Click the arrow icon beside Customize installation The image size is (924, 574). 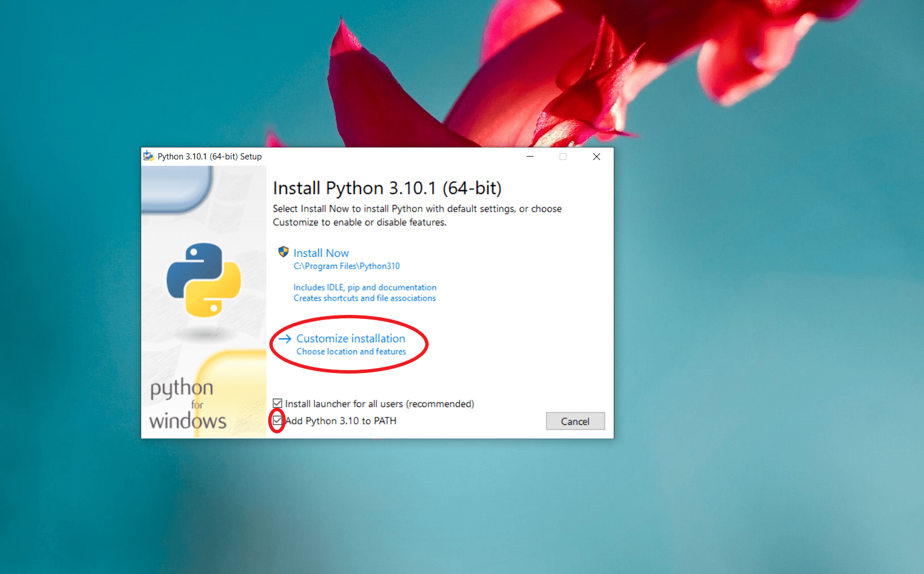tap(285, 338)
